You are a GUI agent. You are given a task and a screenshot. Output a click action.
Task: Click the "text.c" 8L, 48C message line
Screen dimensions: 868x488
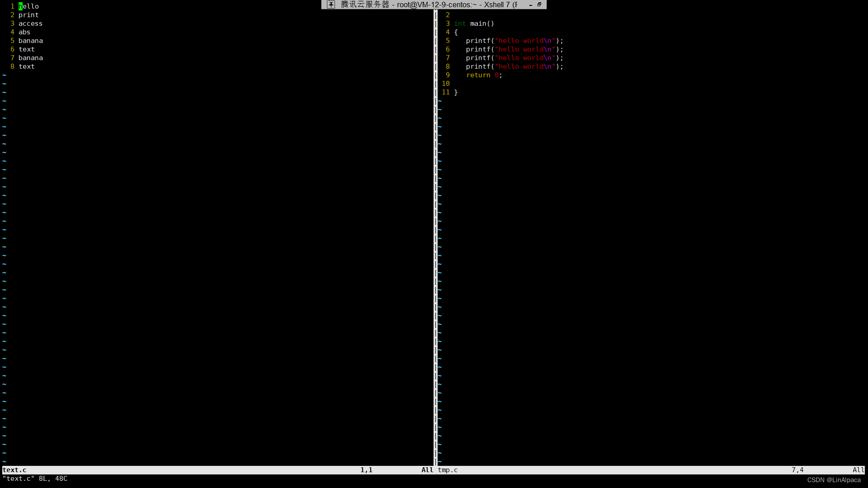tap(35, 479)
